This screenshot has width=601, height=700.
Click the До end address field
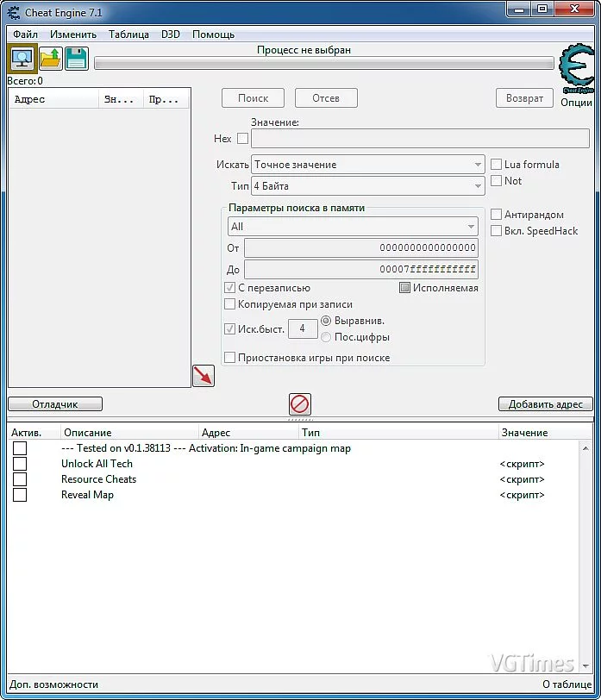click(x=361, y=269)
